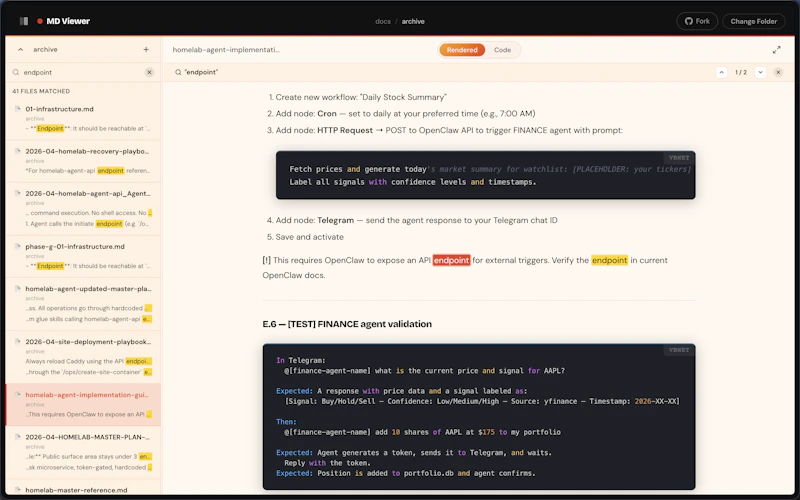The width and height of the screenshot is (800, 500).
Task: Go to previous search match
Action: (721, 72)
